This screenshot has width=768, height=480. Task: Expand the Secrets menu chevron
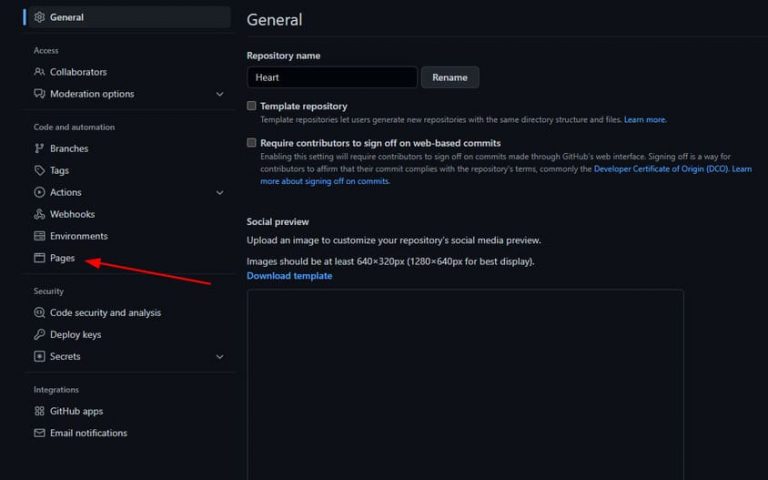[x=219, y=356]
